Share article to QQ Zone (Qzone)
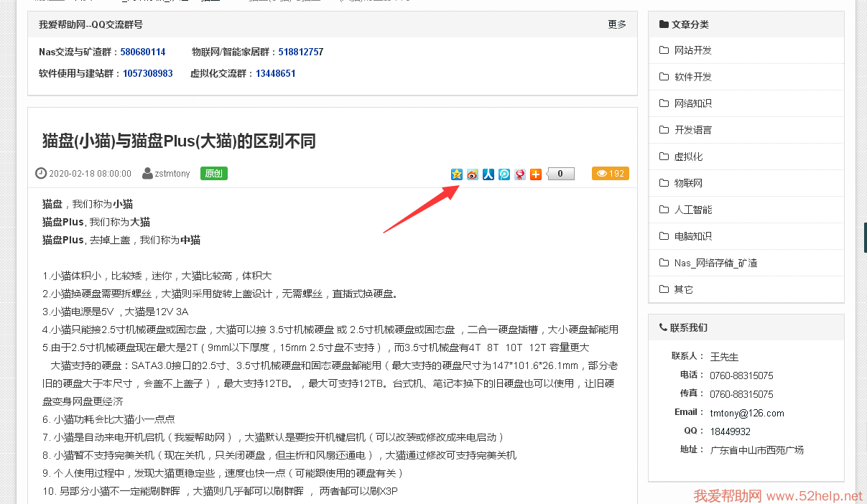The width and height of the screenshot is (867, 504). (x=457, y=174)
